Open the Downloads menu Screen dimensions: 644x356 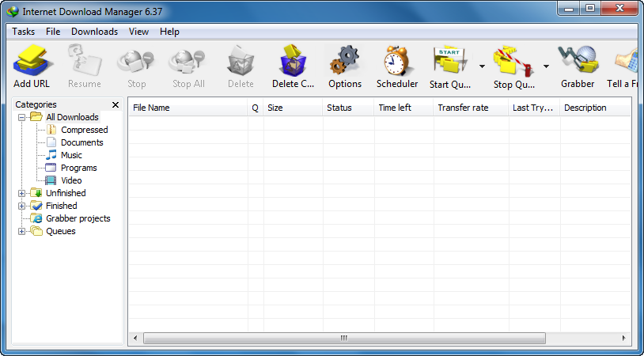[x=94, y=32]
